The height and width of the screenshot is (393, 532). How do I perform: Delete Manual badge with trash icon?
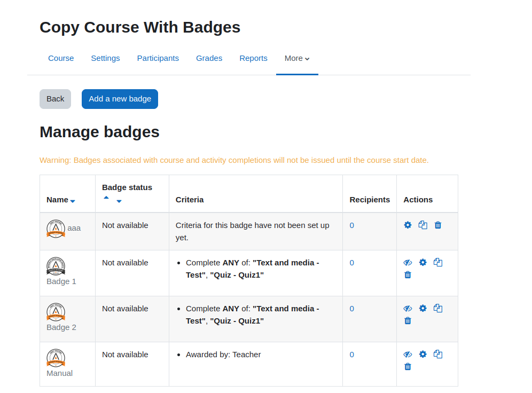tap(408, 366)
